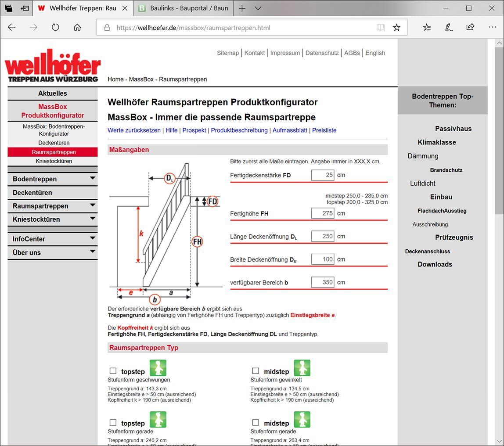
Task: Go back with browser back arrow
Action: pos(11,27)
